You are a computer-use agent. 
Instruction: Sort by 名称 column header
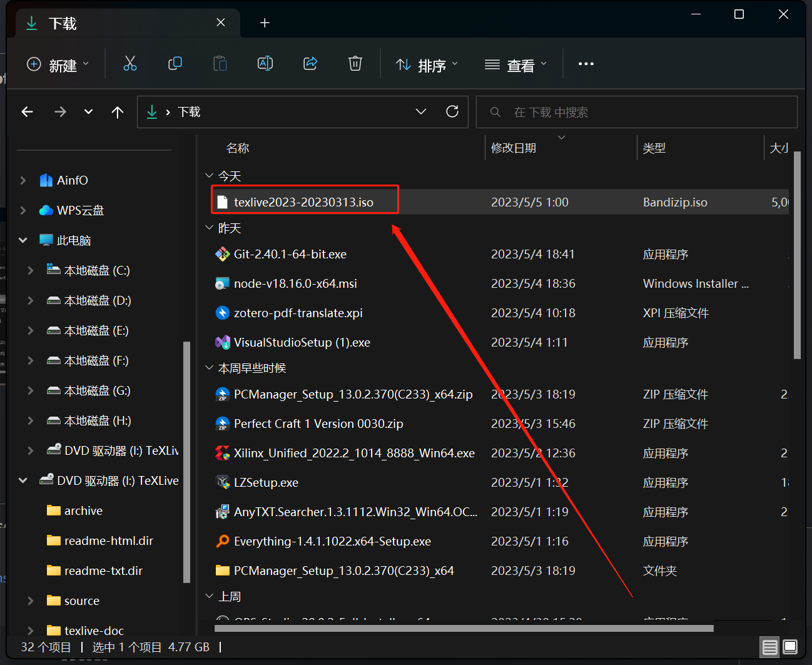(238, 148)
